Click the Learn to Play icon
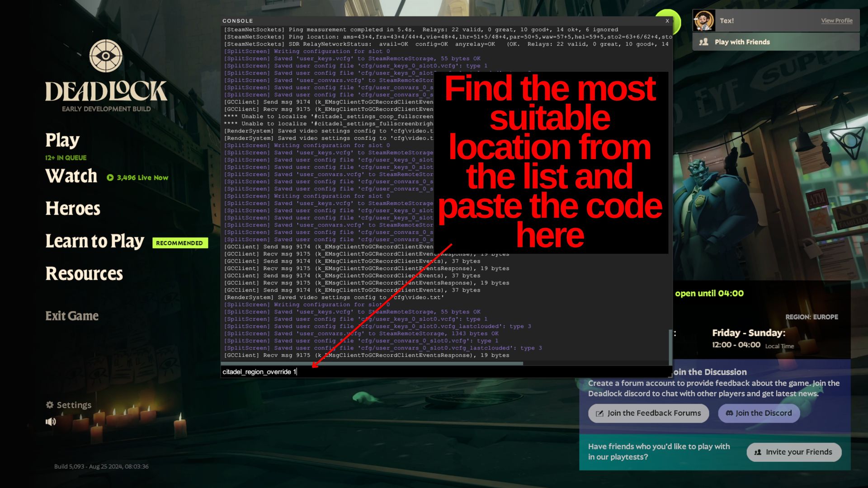 [95, 241]
